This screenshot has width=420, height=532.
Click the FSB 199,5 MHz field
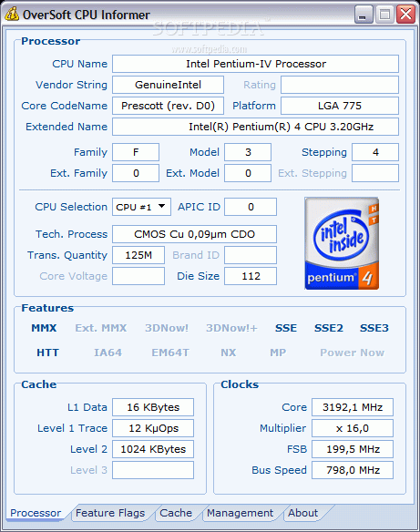(x=353, y=449)
